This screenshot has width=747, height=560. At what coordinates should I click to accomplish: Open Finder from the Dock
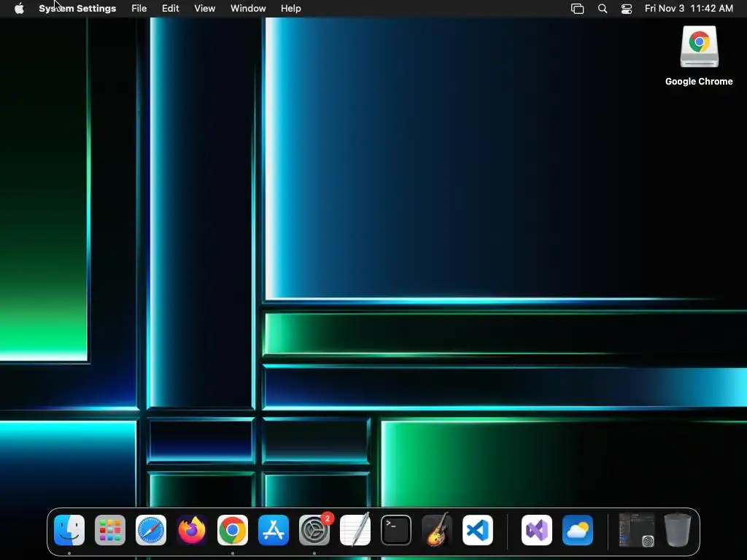pyautogui.click(x=69, y=530)
